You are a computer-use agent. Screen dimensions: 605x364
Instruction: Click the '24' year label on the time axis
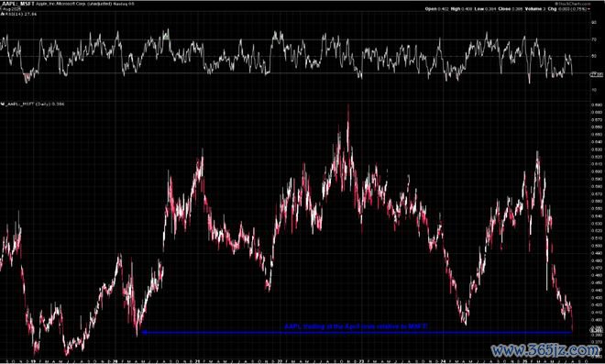click(443, 361)
